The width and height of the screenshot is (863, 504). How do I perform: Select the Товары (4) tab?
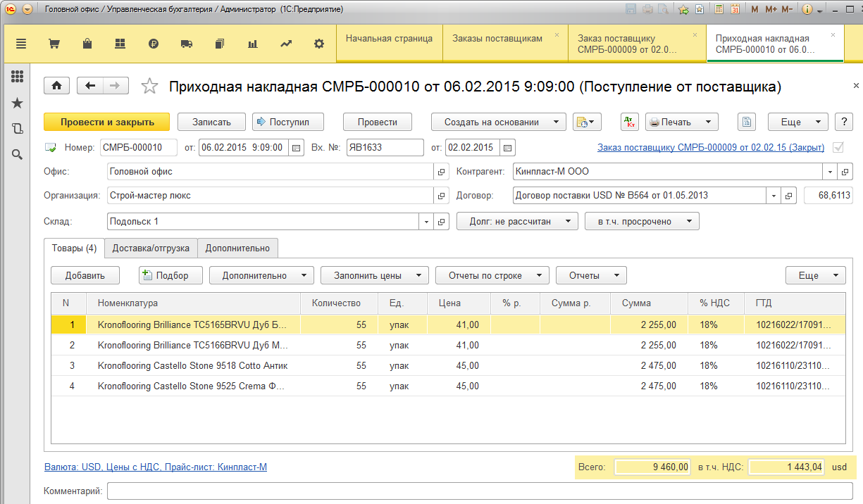[x=74, y=248]
